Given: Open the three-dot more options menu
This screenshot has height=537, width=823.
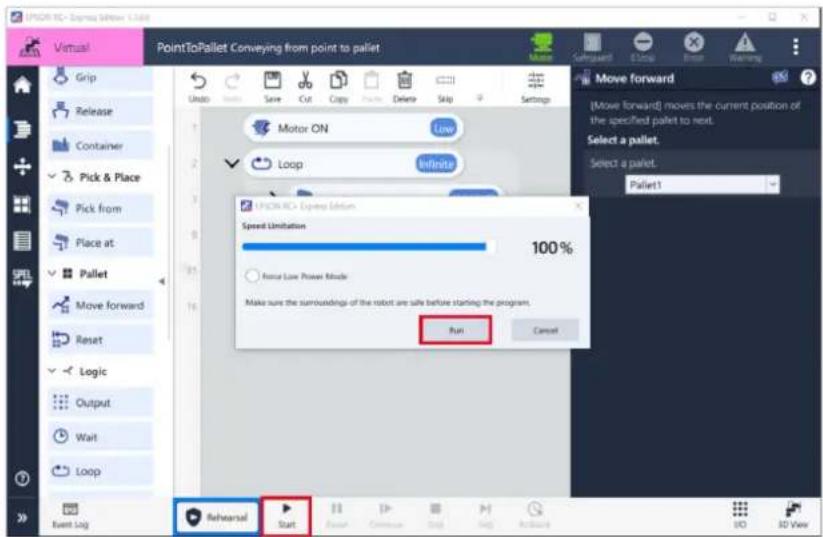Looking at the screenshot, I should (x=796, y=47).
